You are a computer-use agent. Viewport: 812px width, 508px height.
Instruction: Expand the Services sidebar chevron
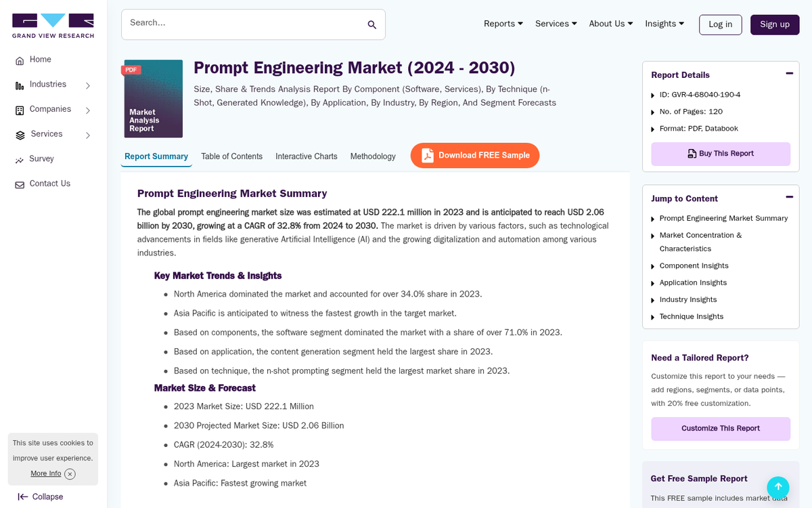(x=88, y=135)
